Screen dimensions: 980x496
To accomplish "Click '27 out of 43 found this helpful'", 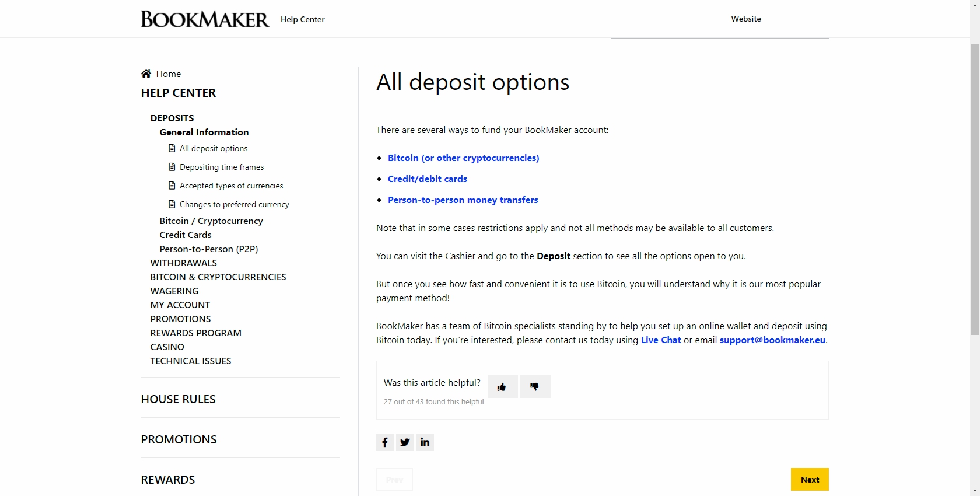I will tap(433, 401).
